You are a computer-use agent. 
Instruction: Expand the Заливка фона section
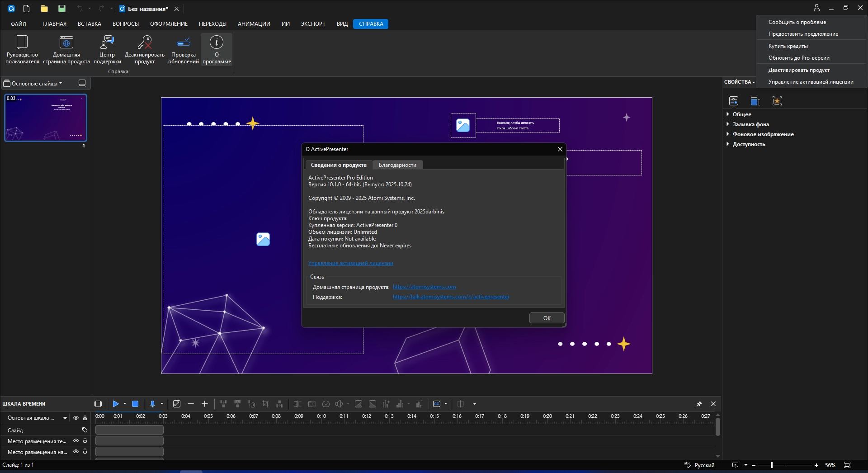coord(750,124)
